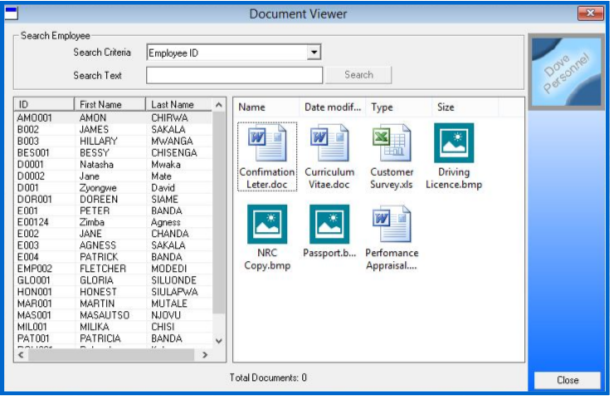Open the Confimation Leter.doc file icon
Viewport: 610px width, 396px height.
click(x=267, y=143)
